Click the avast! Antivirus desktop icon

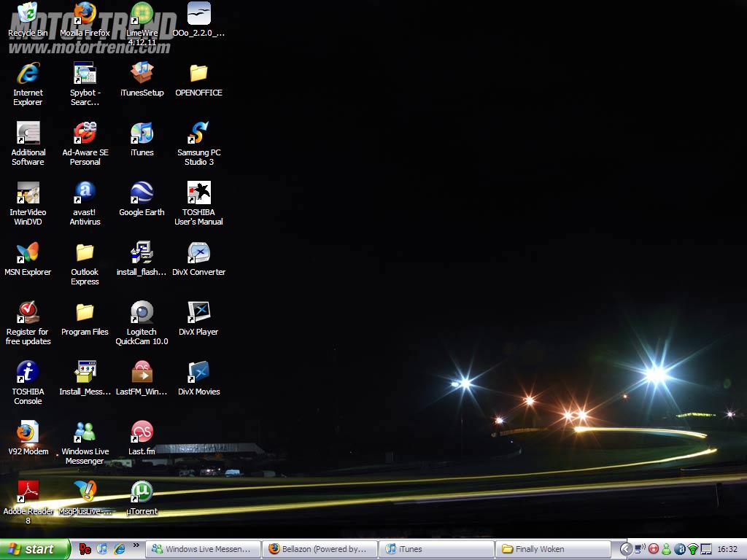coord(85,194)
